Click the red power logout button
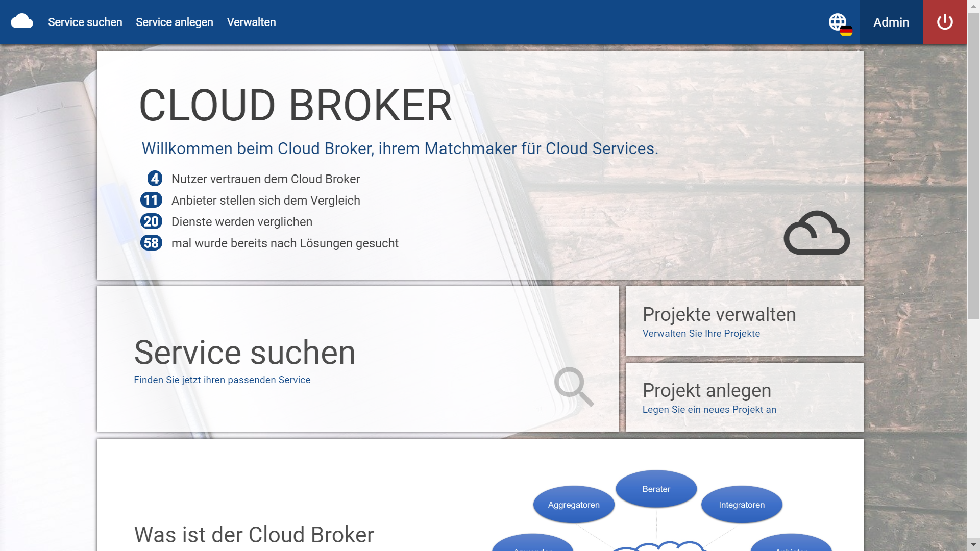 (x=945, y=22)
